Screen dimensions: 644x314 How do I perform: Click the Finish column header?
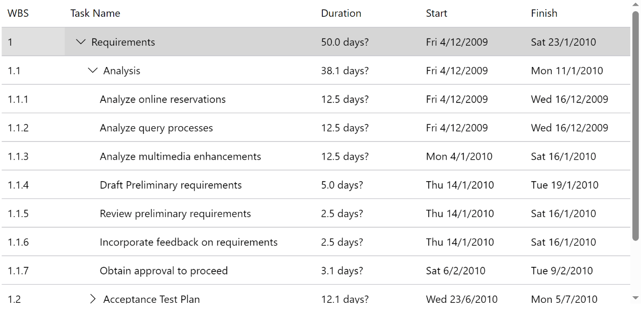(544, 13)
